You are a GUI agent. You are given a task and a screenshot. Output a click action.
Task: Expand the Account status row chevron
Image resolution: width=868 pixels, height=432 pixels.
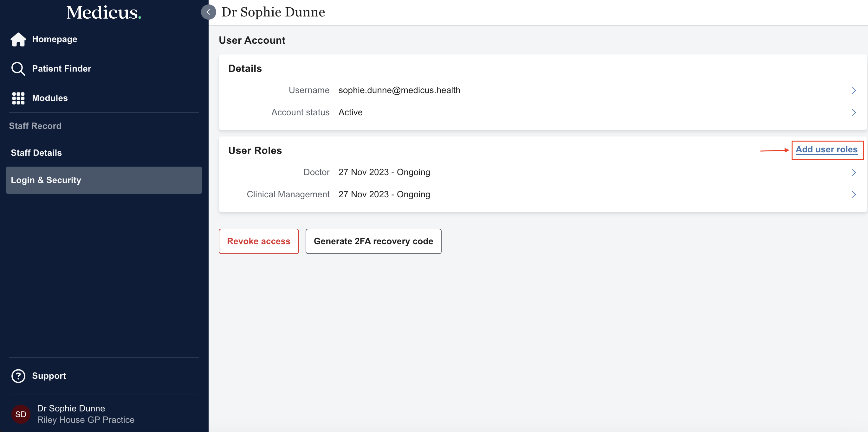tap(853, 112)
